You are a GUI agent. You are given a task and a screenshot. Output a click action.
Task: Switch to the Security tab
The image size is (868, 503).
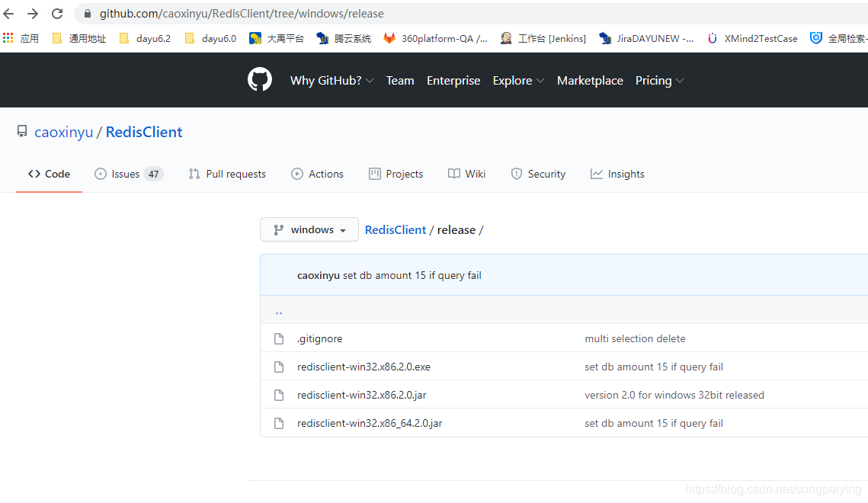538,174
